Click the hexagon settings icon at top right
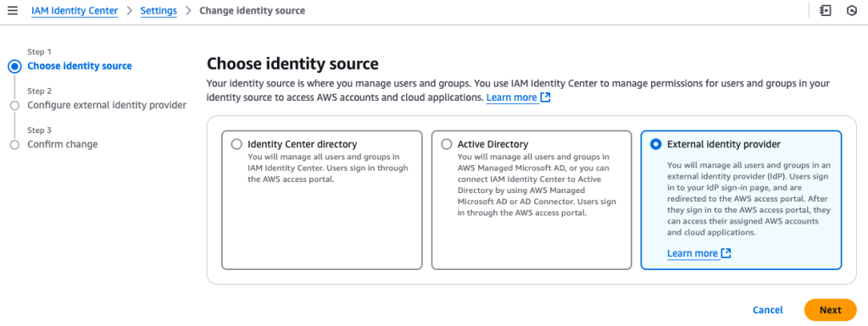 pyautogui.click(x=852, y=10)
